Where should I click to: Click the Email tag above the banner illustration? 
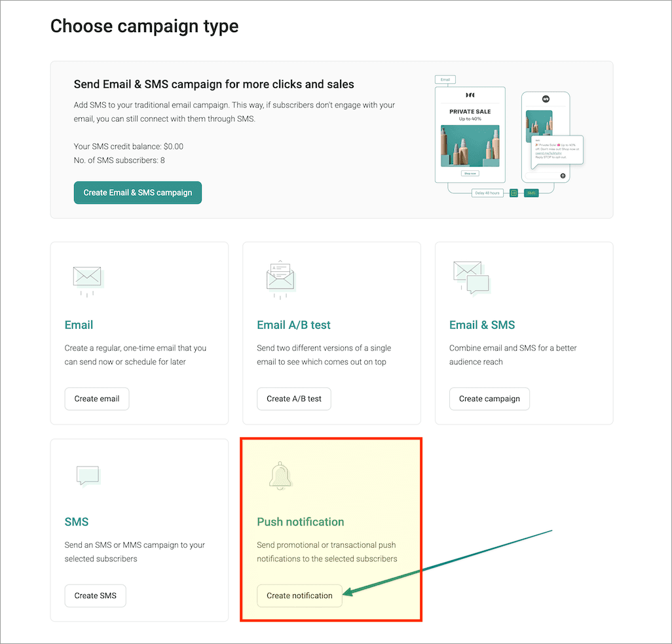445,79
